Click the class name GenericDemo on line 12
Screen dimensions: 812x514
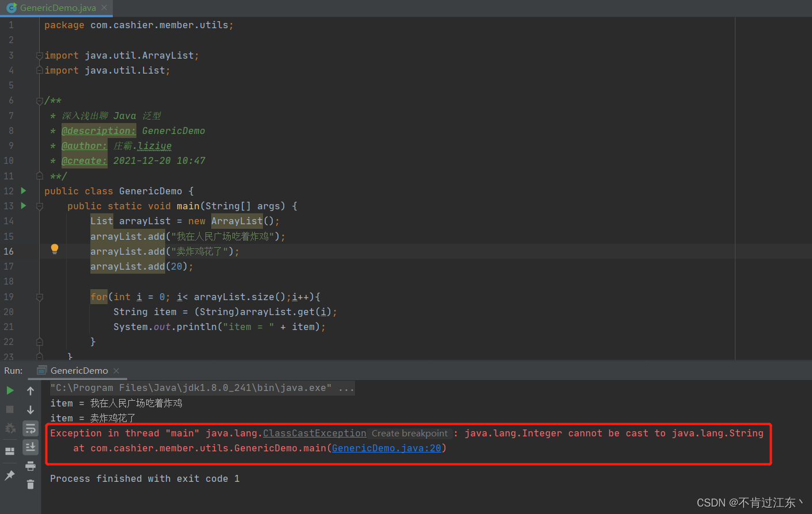150,191
